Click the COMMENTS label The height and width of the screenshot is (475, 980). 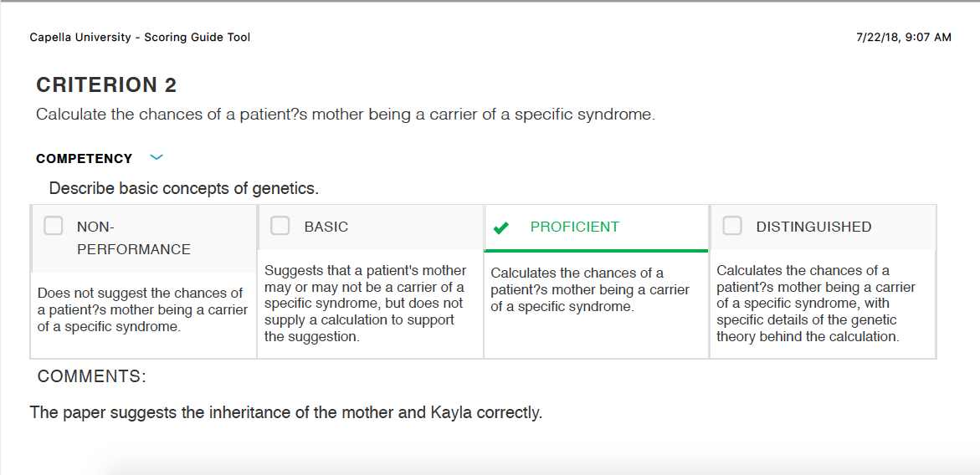point(91,376)
